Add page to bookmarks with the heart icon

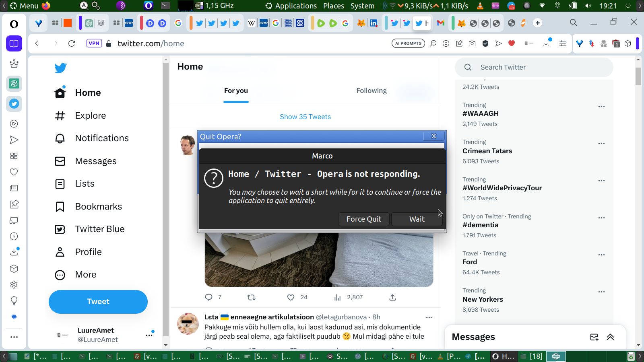click(x=512, y=43)
